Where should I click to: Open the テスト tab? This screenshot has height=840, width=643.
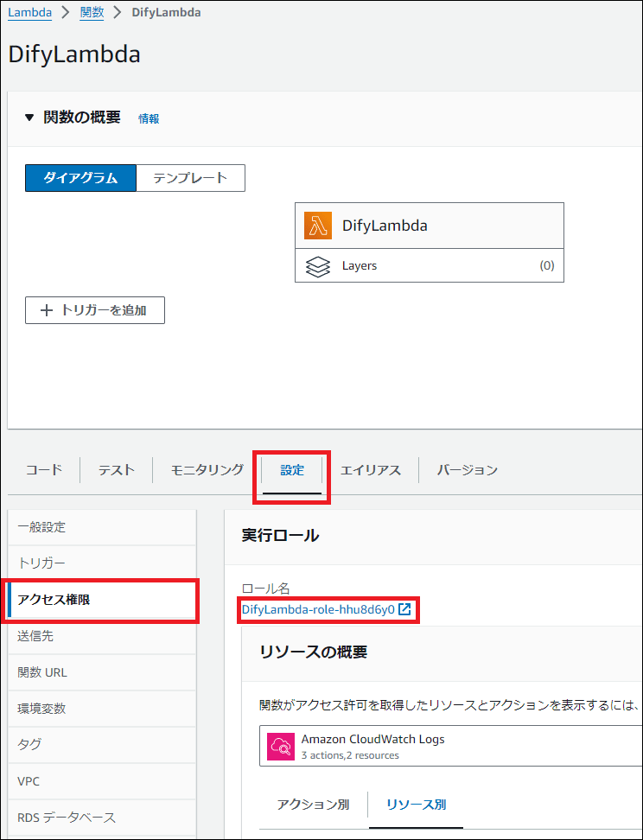[116, 470]
